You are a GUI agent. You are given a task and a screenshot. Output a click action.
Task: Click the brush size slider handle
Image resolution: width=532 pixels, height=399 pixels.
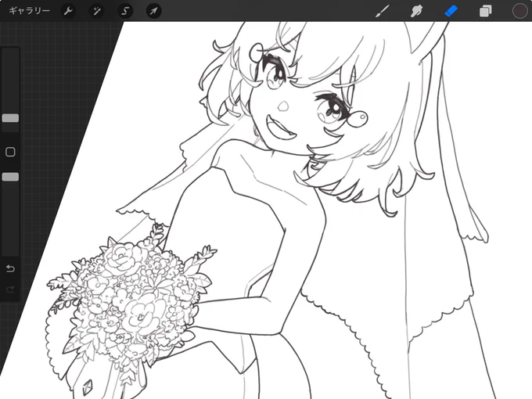[x=10, y=118]
